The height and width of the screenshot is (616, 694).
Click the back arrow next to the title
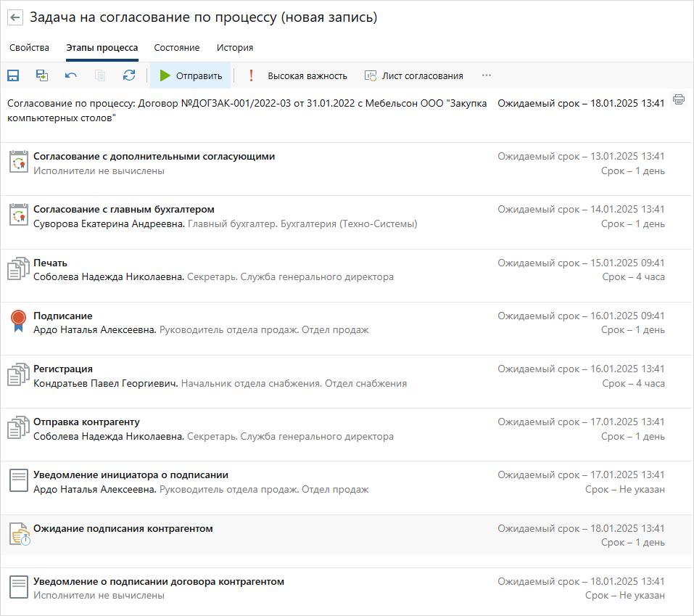(15, 17)
